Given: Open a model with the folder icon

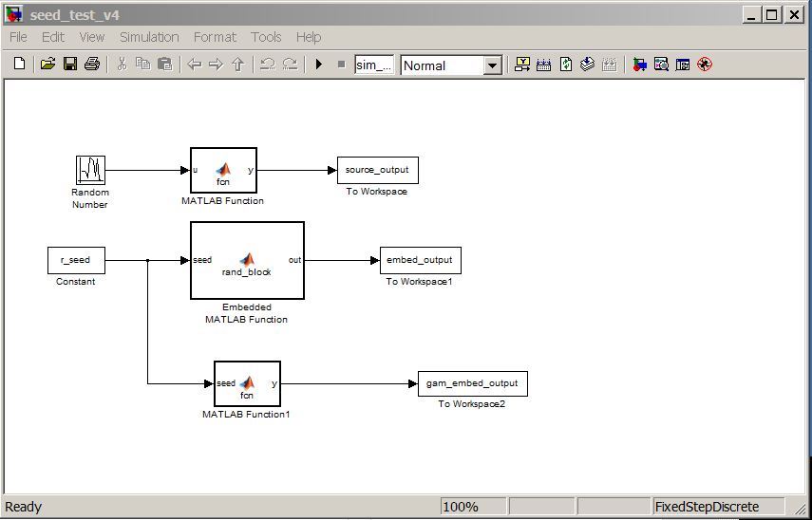Looking at the screenshot, I should click(47, 65).
